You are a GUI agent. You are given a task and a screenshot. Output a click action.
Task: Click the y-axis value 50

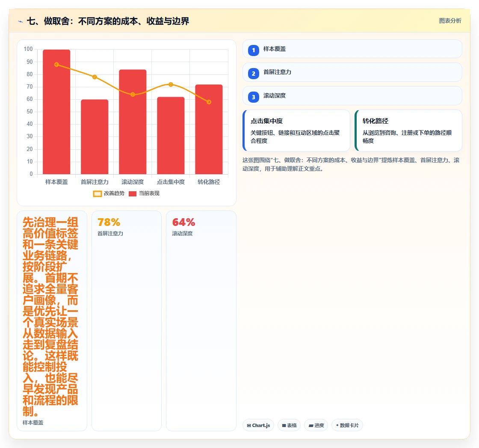[x=30, y=112]
